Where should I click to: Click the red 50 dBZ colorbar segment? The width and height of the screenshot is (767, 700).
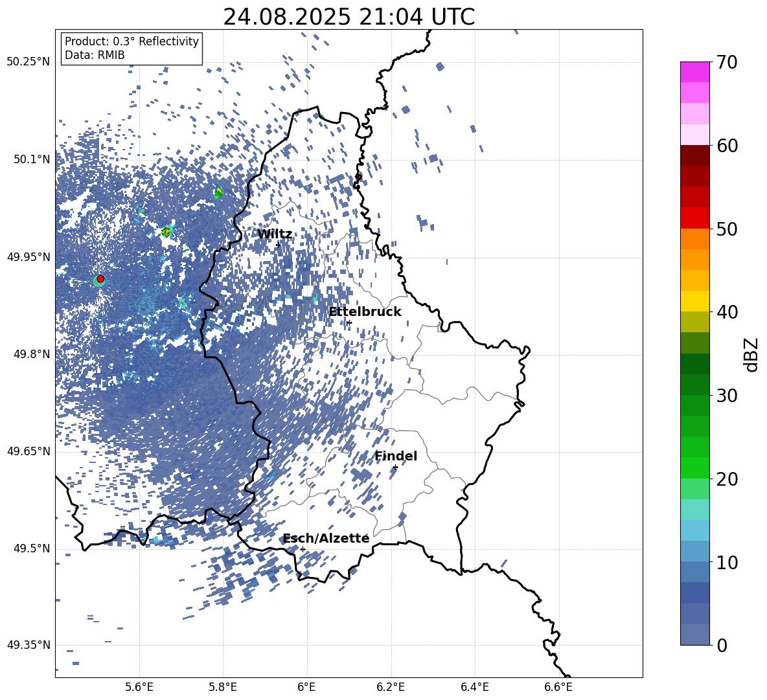click(x=694, y=218)
